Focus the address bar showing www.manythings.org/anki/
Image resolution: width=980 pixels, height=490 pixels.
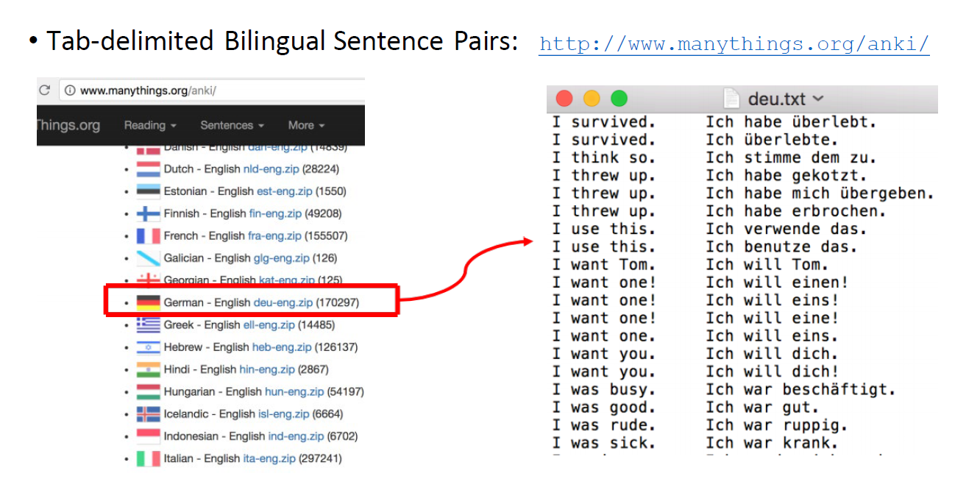213,90
